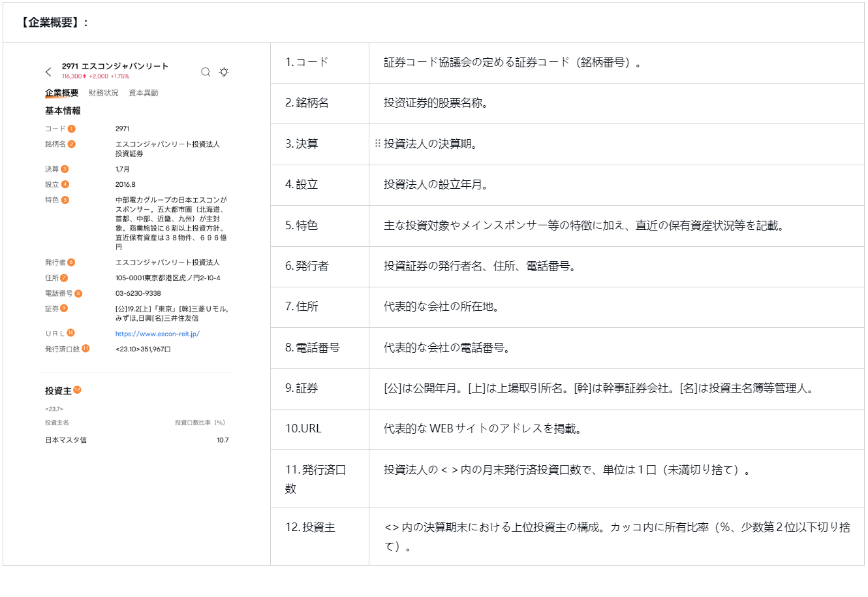Screen dimensions: 868x597
Task: Click the 投資口数比率（%） column header
Action: (200, 423)
